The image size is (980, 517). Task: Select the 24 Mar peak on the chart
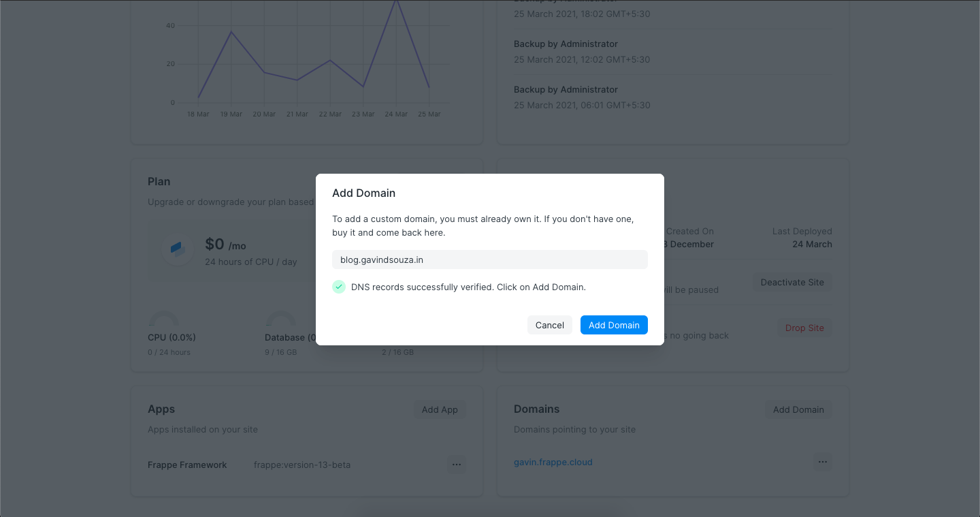pyautogui.click(x=396, y=2)
